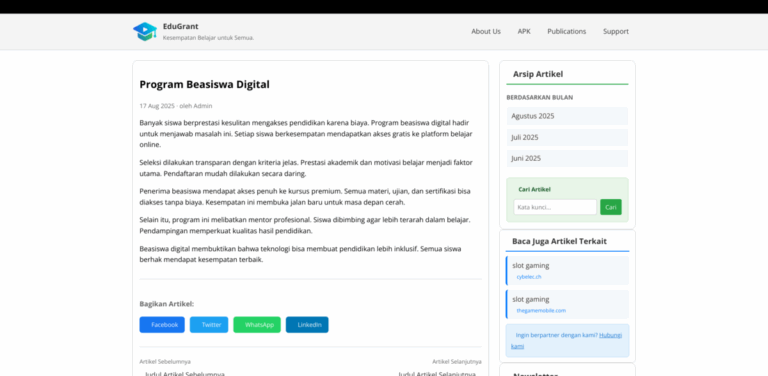The image size is (768, 376).
Task: Select Agustus 2025 archive month
Action: pyautogui.click(x=567, y=116)
